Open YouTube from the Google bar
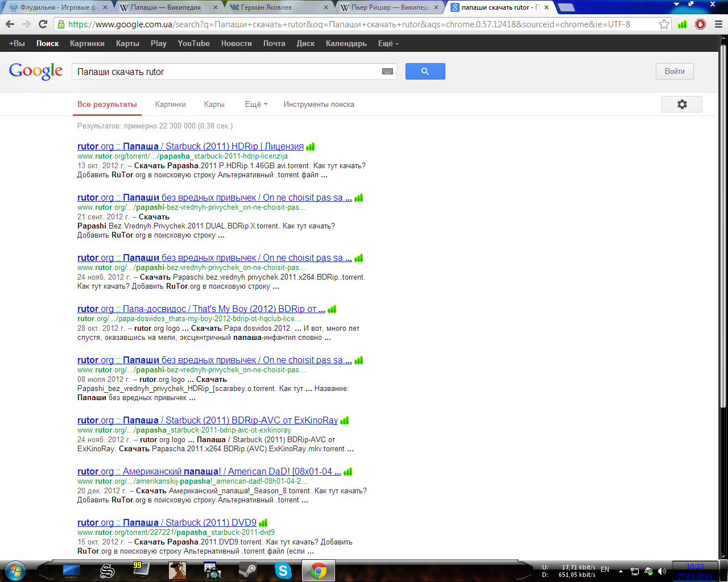Viewport: 728px width, 582px height. tap(194, 43)
